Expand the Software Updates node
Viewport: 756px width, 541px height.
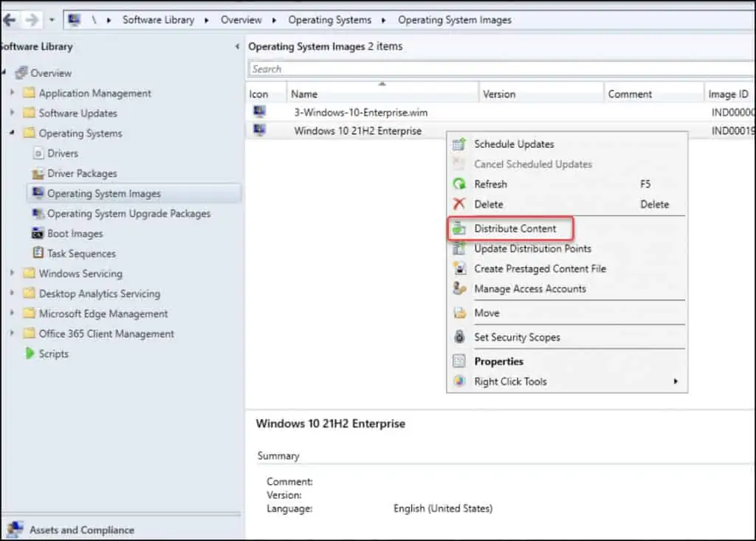click(x=12, y=112)
